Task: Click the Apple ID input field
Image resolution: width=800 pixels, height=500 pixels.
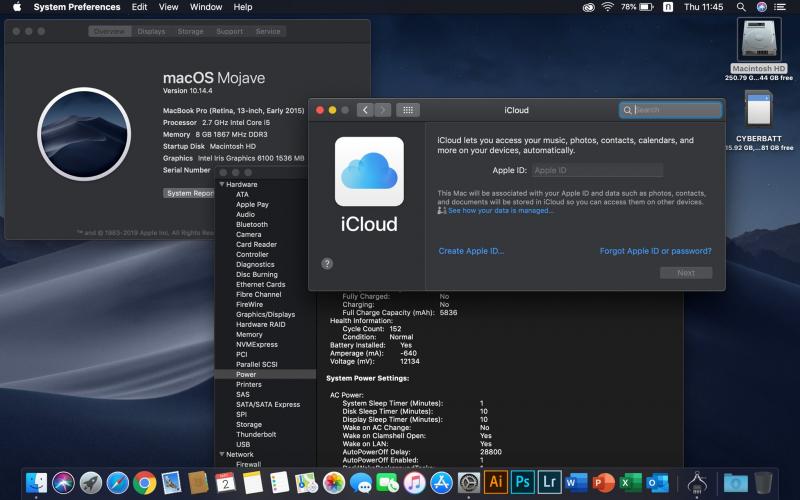Action: 597,170
